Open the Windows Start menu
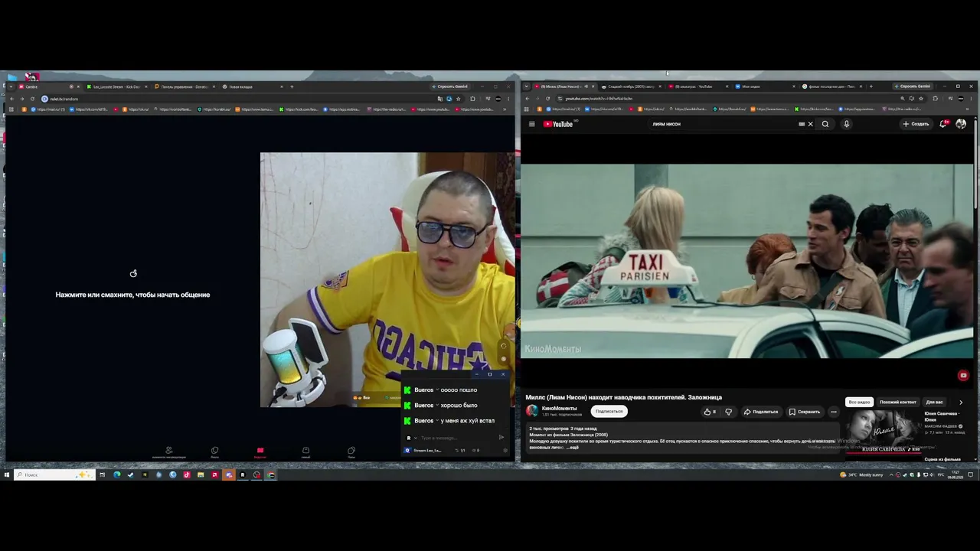Screen dimensions: 980x551 click(7, 474)
